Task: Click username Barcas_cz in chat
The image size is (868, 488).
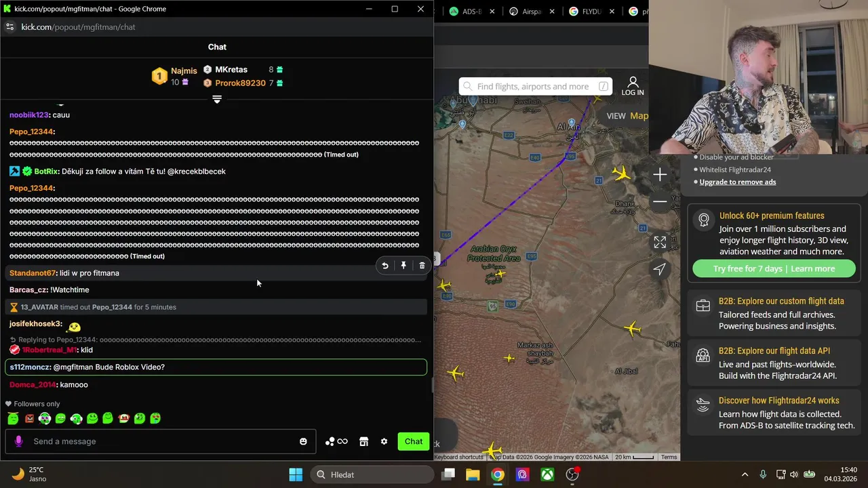Action: (27, 289)
